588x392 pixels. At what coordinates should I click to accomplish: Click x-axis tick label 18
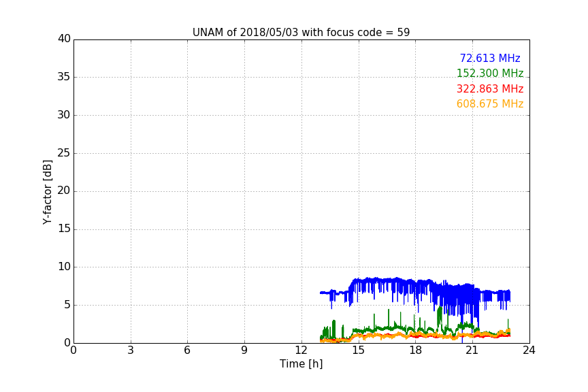(416, 350)
